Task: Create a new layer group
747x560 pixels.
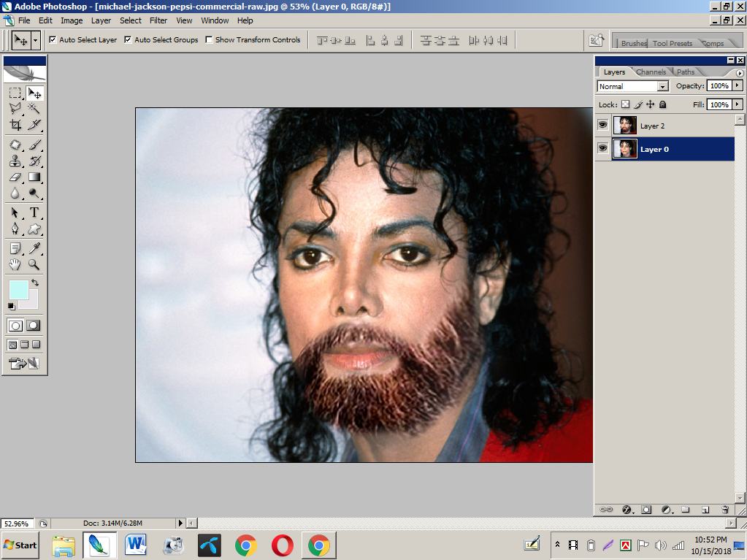Action: click(686, 510)
